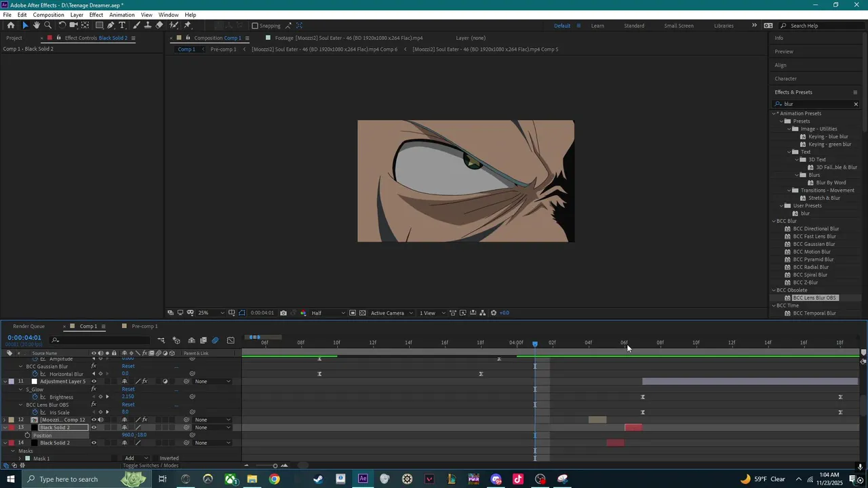The image size is (868, 488).
Task: Open the Project panel tab
Action: (x=14, y=38)
